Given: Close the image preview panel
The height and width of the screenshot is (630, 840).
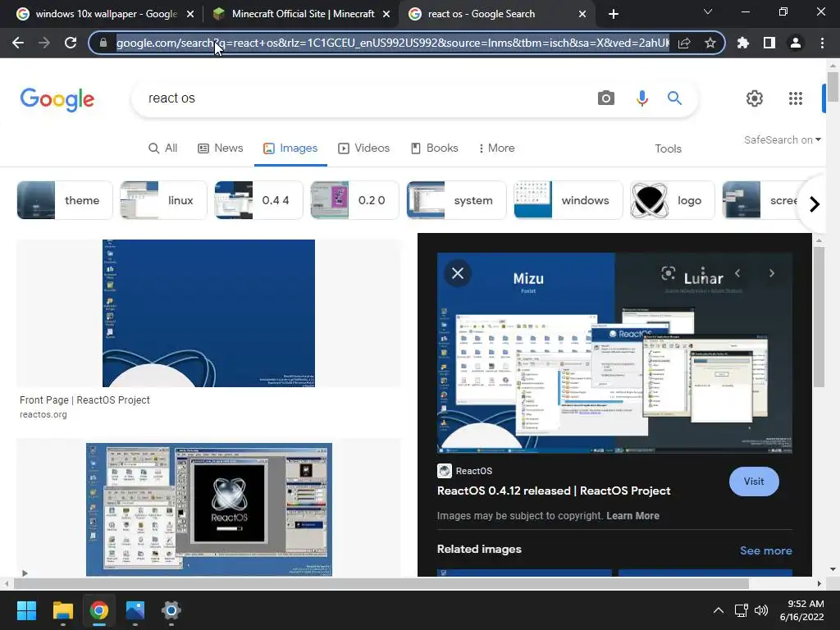Looking at the screenshot, I should (458, 273).
